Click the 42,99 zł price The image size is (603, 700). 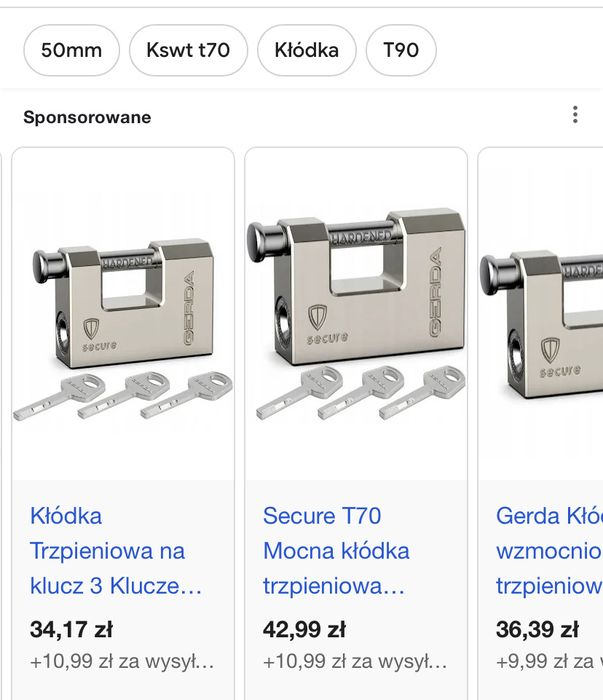coord(304,630)
